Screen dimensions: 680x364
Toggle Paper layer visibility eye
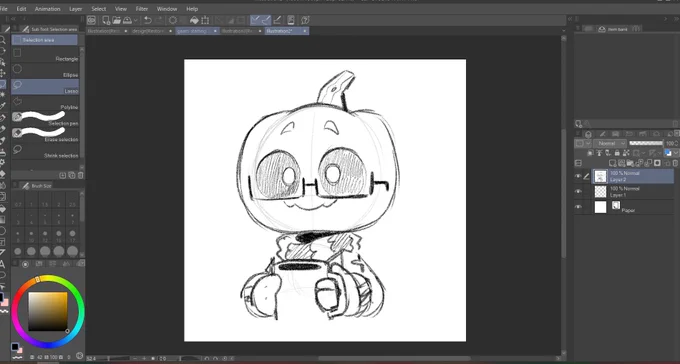click(x=578, y=207)
